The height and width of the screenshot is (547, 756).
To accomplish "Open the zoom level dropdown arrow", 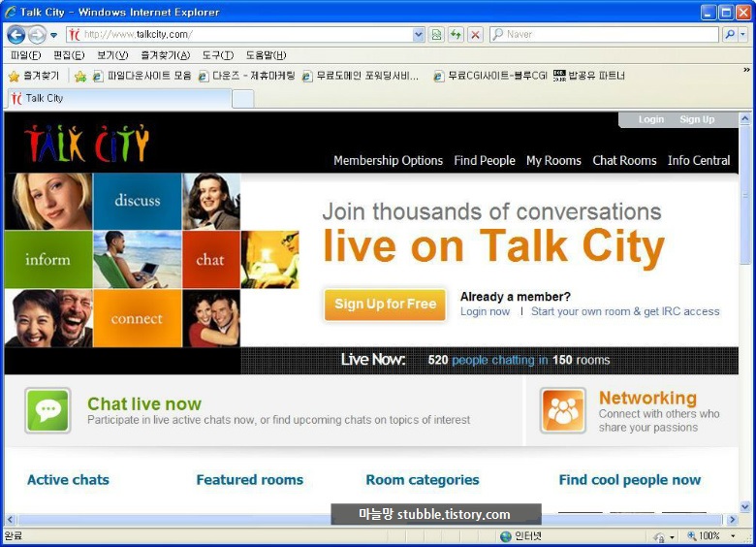I will 733,536.
